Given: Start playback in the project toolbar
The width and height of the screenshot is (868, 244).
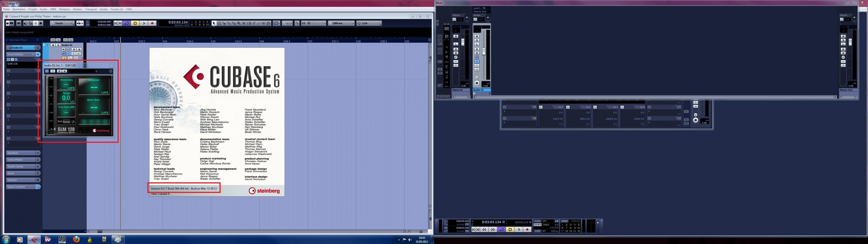Looking at the screenshot, I should tap(144, 23).
